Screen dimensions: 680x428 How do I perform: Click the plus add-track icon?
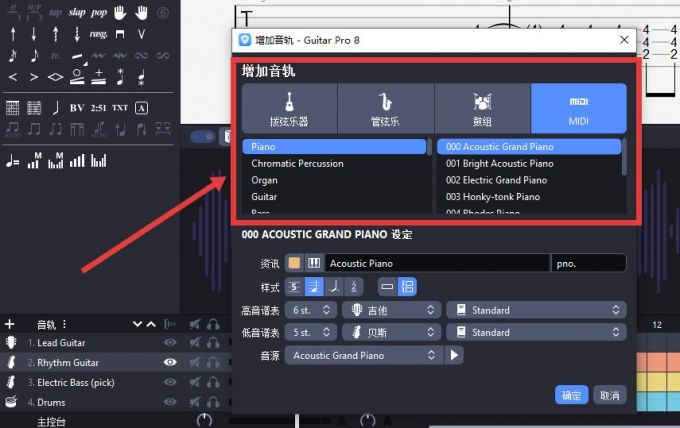click(10, 324)
